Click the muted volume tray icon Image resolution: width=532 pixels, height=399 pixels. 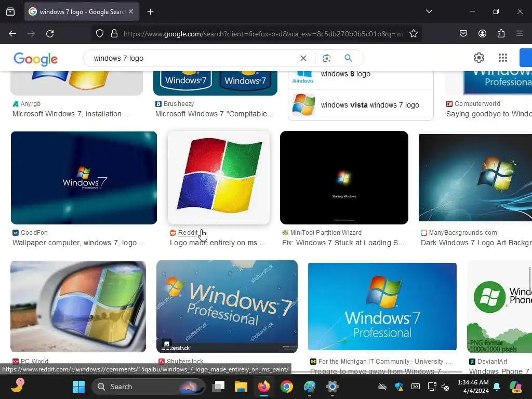(445, 387)
